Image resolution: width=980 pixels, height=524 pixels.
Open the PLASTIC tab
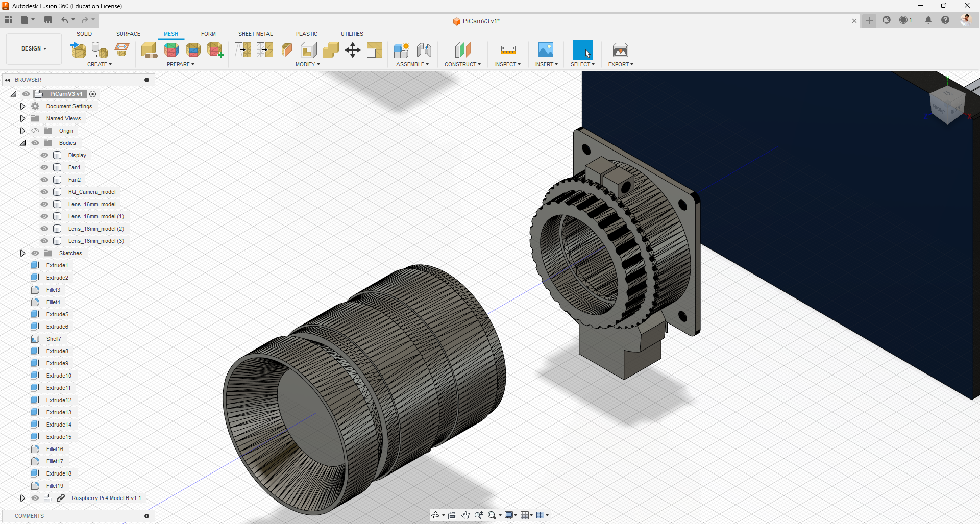(x=307, y=34)
